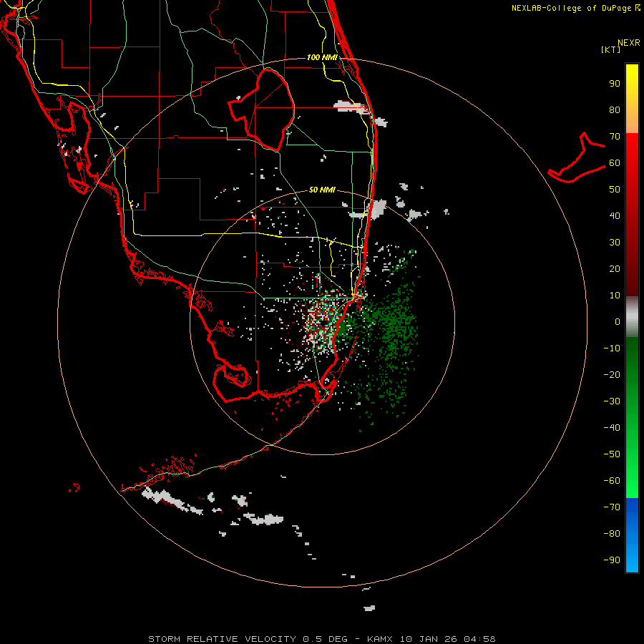Click the 10 value on velocity scale

[x=615, y=296]
